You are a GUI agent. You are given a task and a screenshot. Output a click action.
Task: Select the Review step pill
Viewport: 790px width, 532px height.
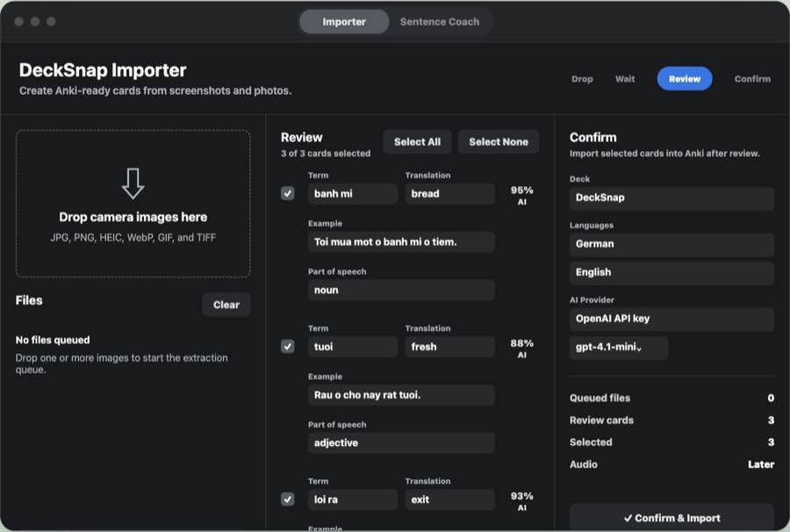tap(684, 79)
